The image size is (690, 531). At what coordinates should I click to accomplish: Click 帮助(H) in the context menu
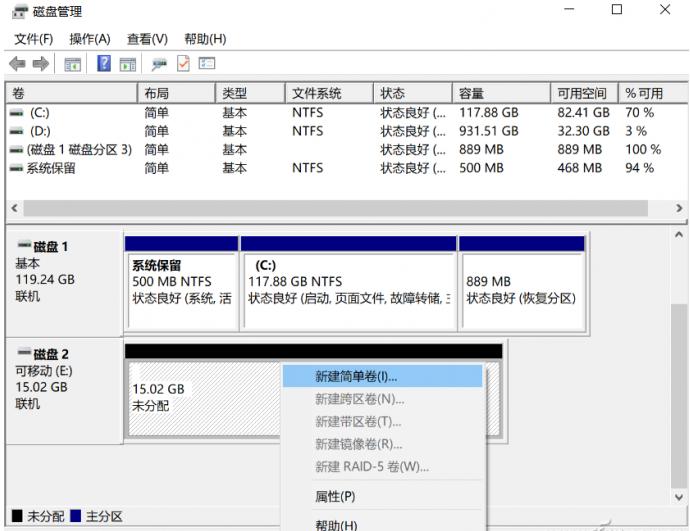pyautogui.click(x=335, y=522)
